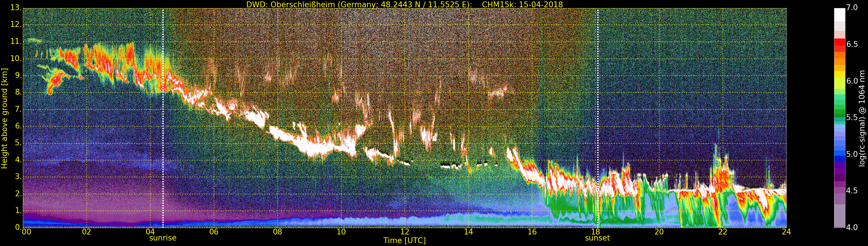Click the x-axis tick label '10'
The height and width of the screenshot is (246, 868).
point(341,232)
